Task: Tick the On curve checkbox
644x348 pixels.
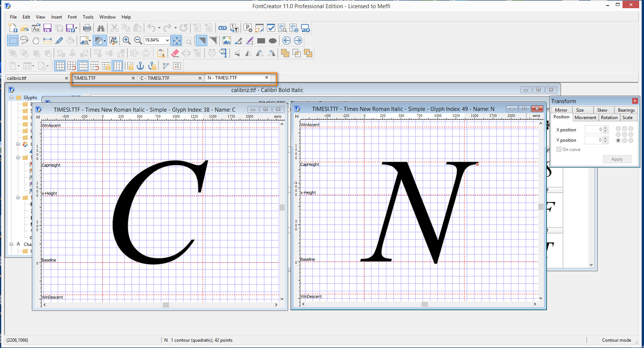Action: click(x=559, y=150)
